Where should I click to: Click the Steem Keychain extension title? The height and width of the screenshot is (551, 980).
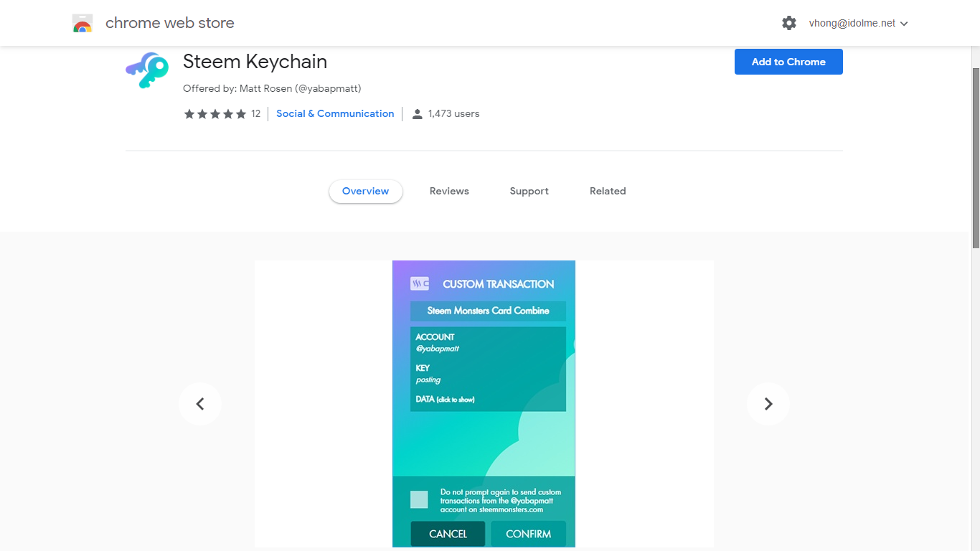tap(255, 62)
